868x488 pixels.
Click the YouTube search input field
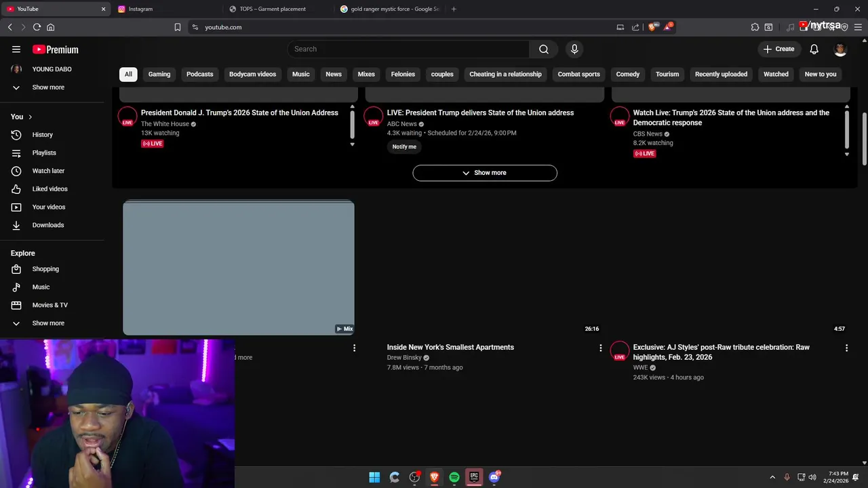(408, 49)
